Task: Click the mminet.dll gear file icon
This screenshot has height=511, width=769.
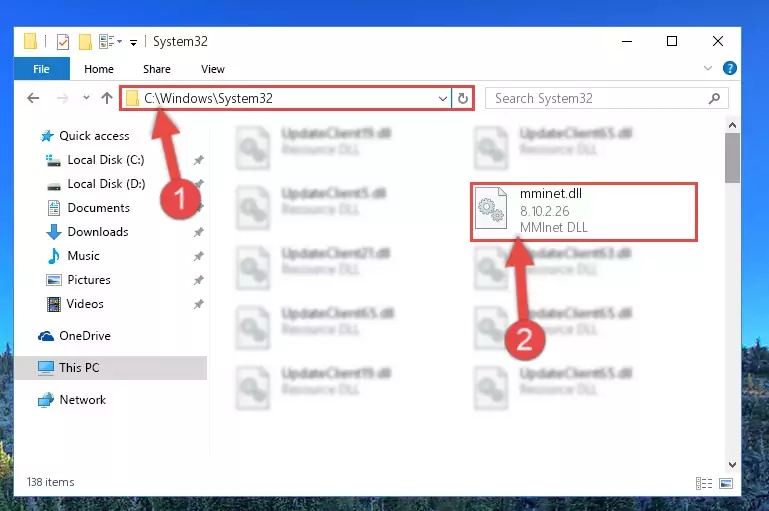Action: pyautogui.click(x=491, y=208)
